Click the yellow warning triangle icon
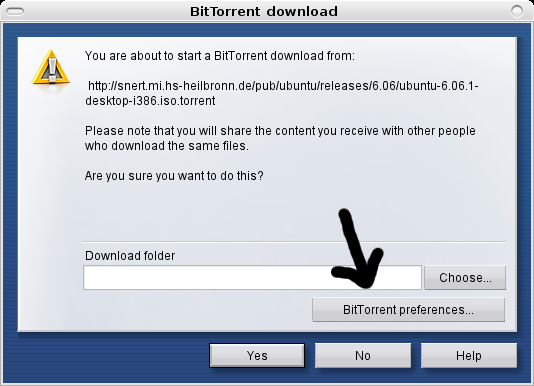Viewport: 534px width, 386px height. coord(50,67)
